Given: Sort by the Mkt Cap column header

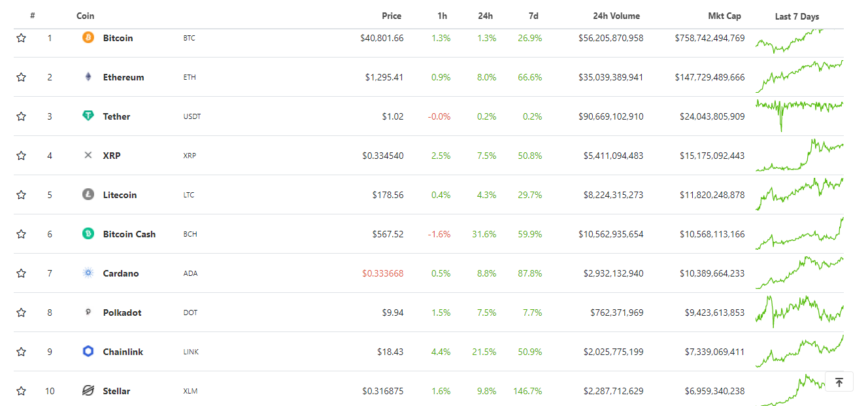Looking at the screenshot, I should [x=724, y=16].
